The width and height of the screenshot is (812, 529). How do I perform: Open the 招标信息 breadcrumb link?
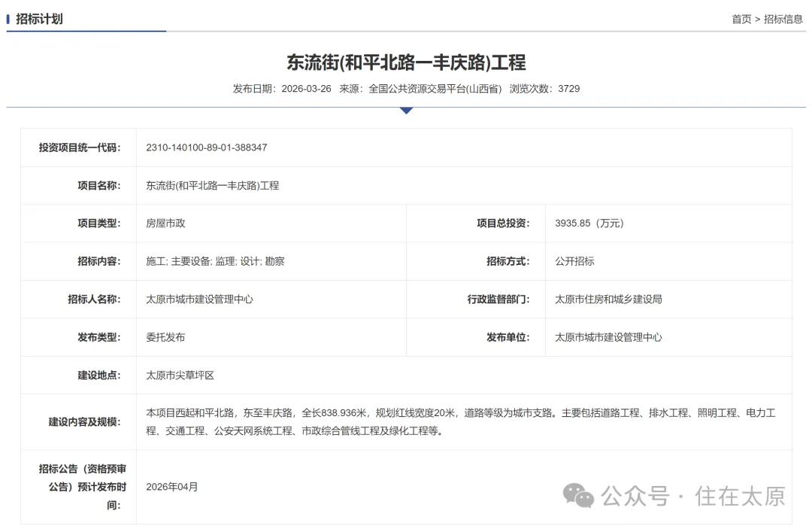coord(783,19)
